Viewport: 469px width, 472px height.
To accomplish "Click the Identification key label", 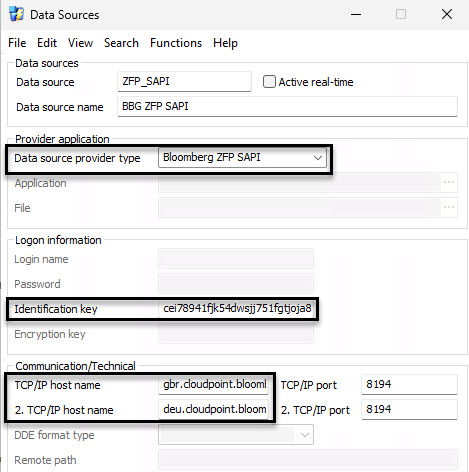I will (56, 309).
